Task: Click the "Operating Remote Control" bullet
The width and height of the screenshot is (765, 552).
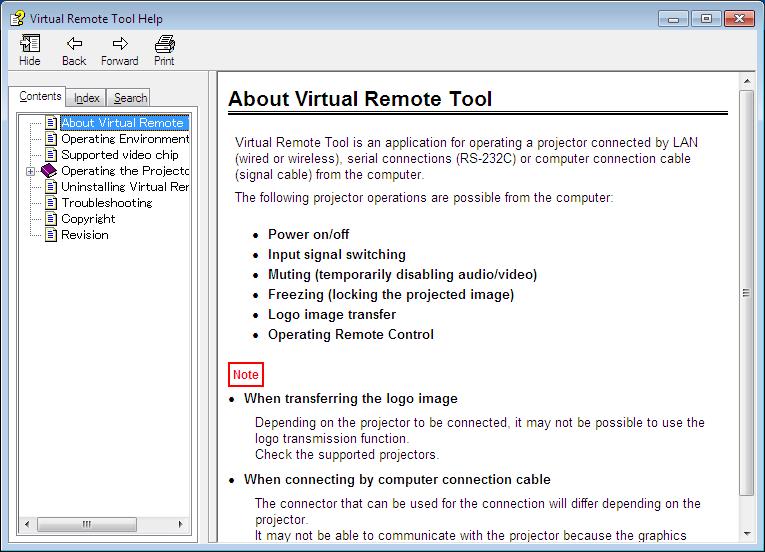Action: pyautogui.click(x=351, y=334)
